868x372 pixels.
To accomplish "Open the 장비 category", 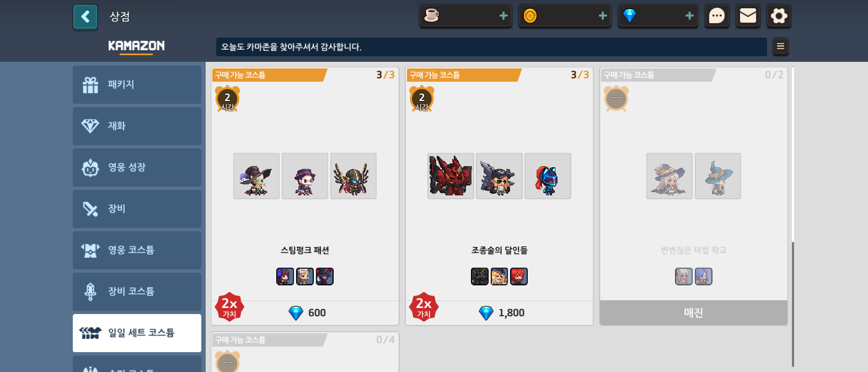I will click(137, 209).
